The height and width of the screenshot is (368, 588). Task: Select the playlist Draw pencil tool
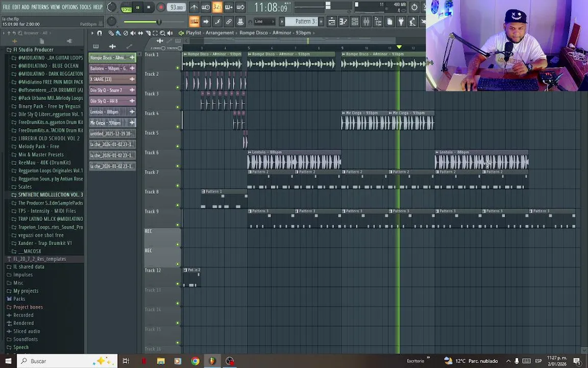[x=111, y=33]
